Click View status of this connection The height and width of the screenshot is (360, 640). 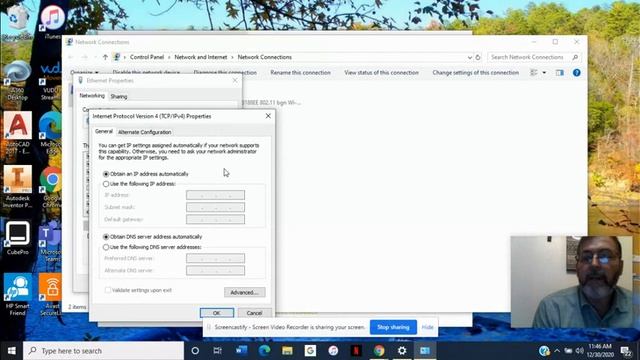click(381, 73)
